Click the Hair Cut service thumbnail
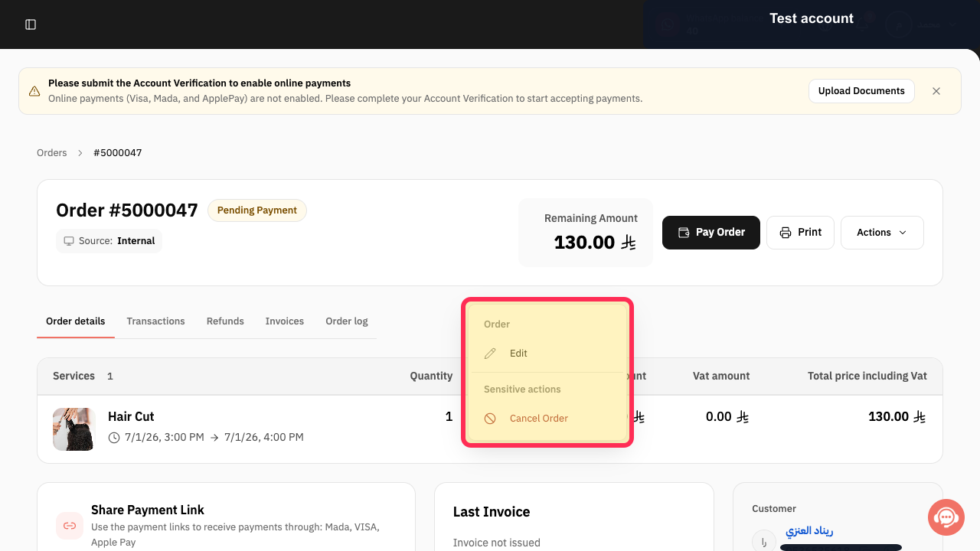 pyautogui.click(x=74, y=429)
